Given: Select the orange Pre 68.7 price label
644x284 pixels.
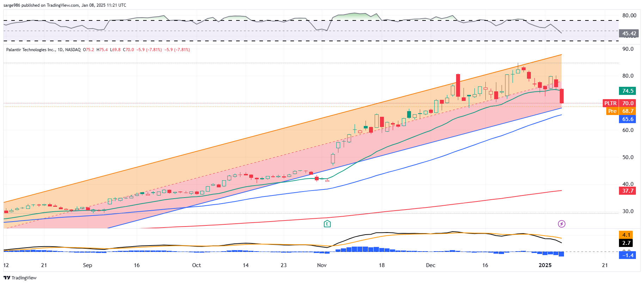Looking at the screenshot, I should 621,111.
